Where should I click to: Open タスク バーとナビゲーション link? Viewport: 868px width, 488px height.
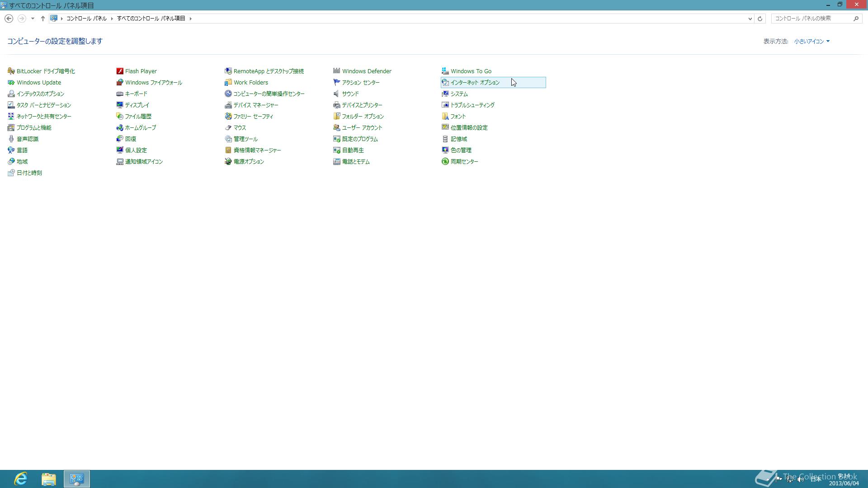click(44, 105)
